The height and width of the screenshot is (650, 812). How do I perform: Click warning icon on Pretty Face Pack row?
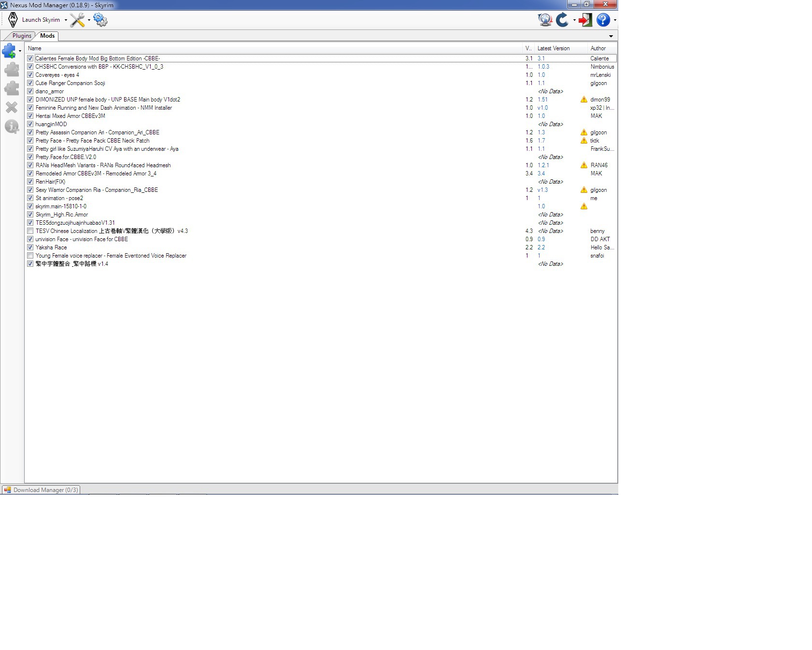pyautogui.click(x=584, y=141)
